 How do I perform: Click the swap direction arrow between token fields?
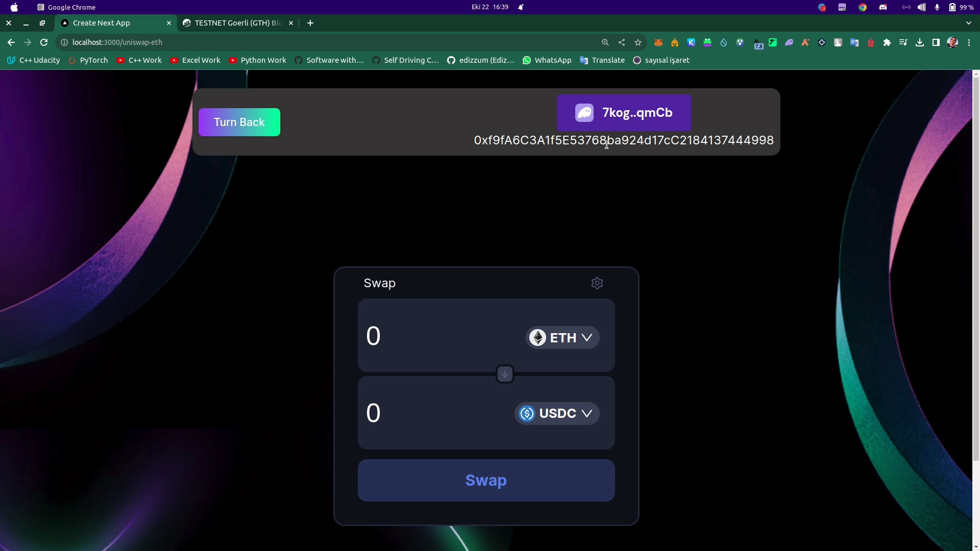click(x=505, y=374)
